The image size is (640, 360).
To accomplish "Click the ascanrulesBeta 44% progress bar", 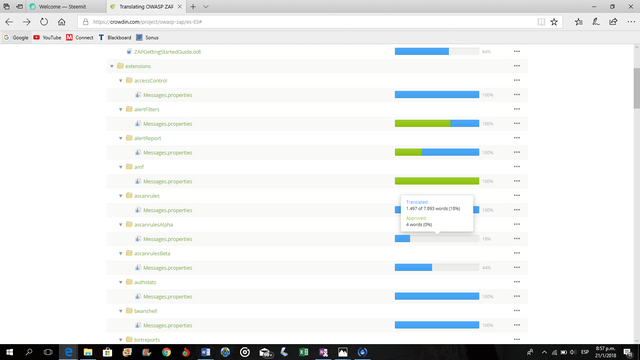I will click(x=437, y=267).
